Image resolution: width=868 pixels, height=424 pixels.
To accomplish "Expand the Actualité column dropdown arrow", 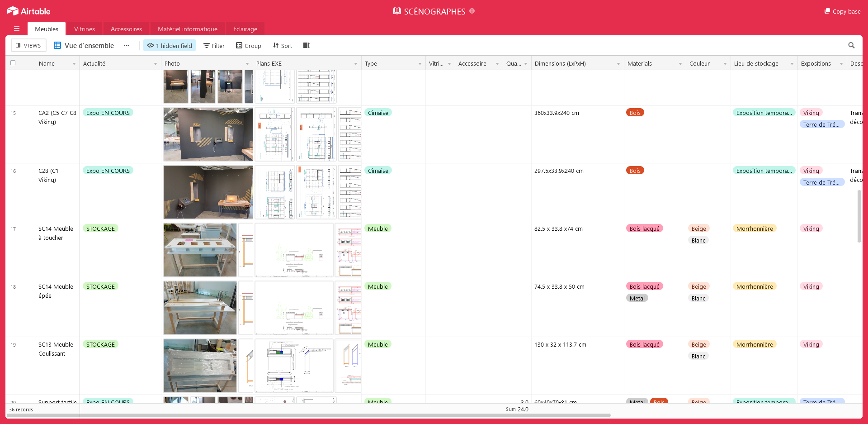I will [156, 64].
